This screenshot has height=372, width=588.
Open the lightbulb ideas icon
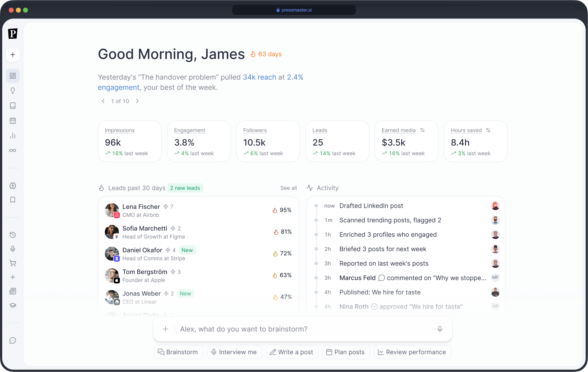pyautogui.click(x=13, y=91)
